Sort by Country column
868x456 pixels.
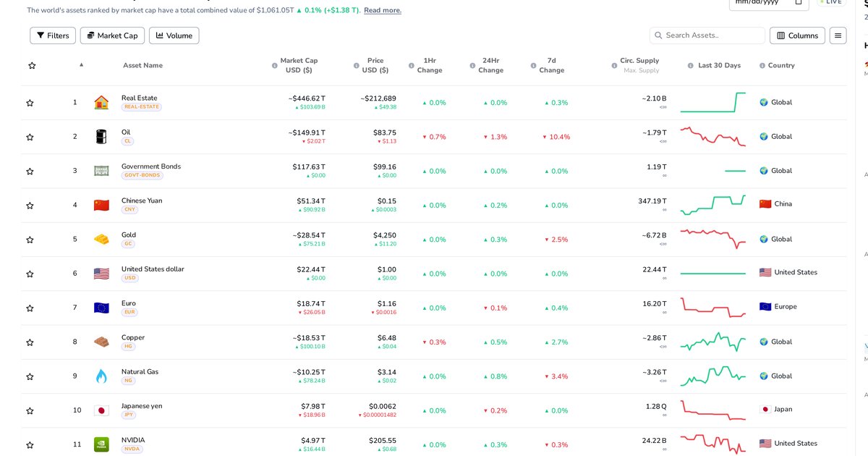[x=781, y=66]
